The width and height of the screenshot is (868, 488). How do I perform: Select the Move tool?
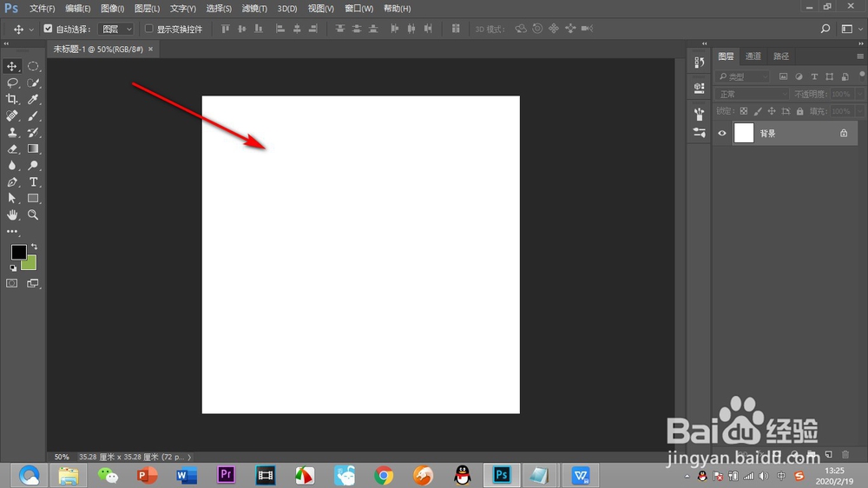pyautogui.click(x=11, y=66)
